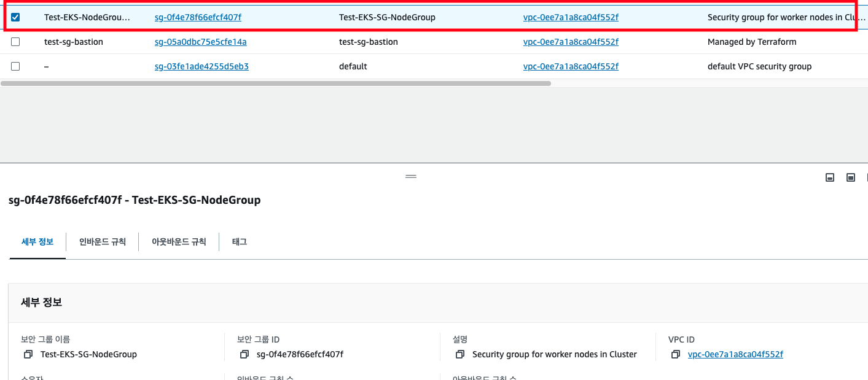This screenshot has height=380, width=868.
Task: Switch to the 세부 정보 tab
Action: [37, 242]
